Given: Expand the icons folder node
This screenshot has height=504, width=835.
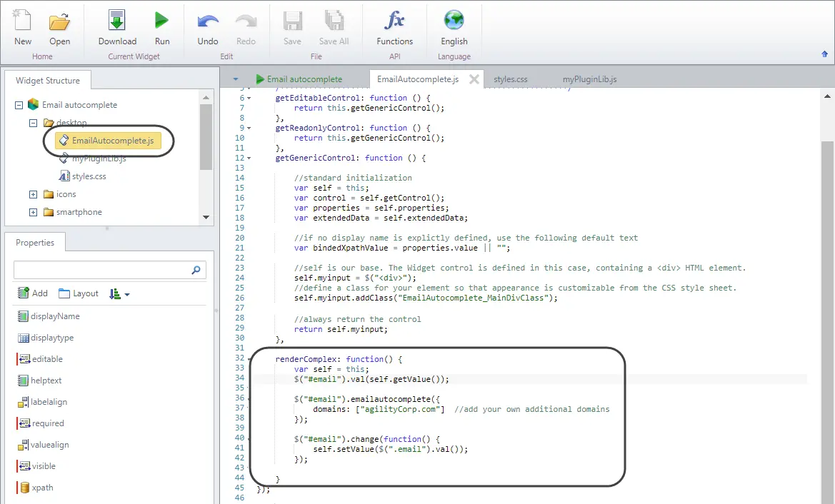Looking at the screenshot, I should coord(33,194).
